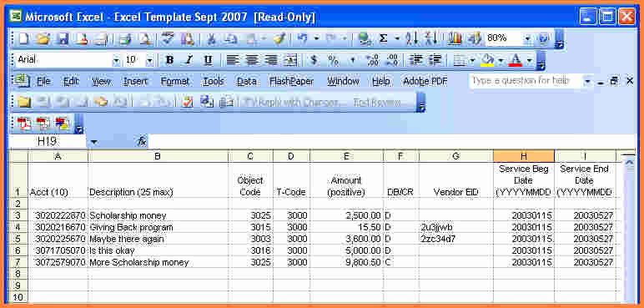
Task: Open the AutoSum functions dropdown arrow
Action: coord(397,38)
